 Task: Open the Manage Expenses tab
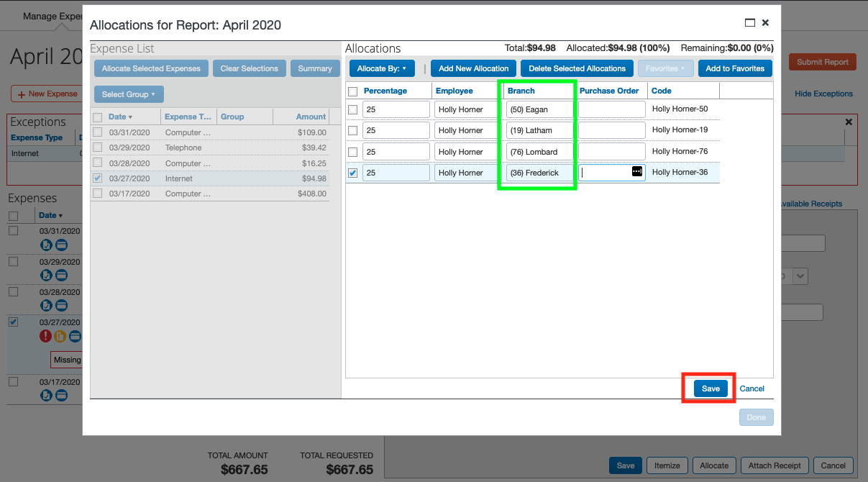tap(52, 16)
